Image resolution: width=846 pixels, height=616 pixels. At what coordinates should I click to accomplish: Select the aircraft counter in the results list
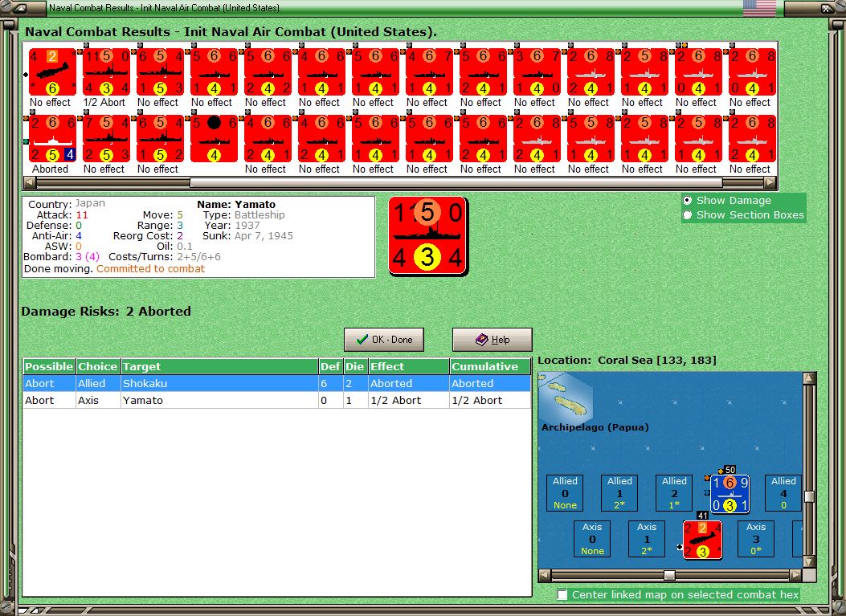(52, 71)
